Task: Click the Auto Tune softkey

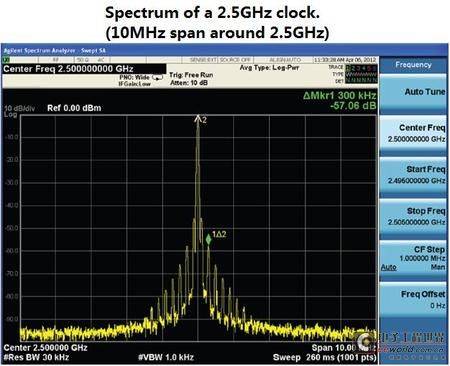Action: point(413,93)
